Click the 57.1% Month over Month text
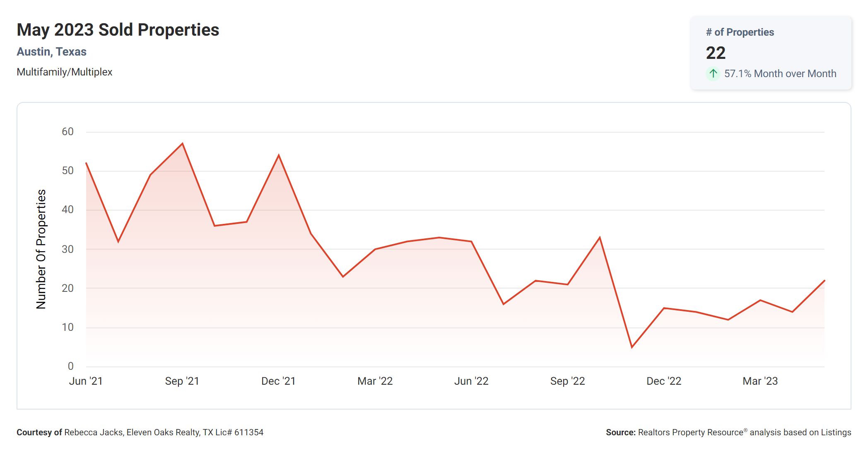 (780, 74)
